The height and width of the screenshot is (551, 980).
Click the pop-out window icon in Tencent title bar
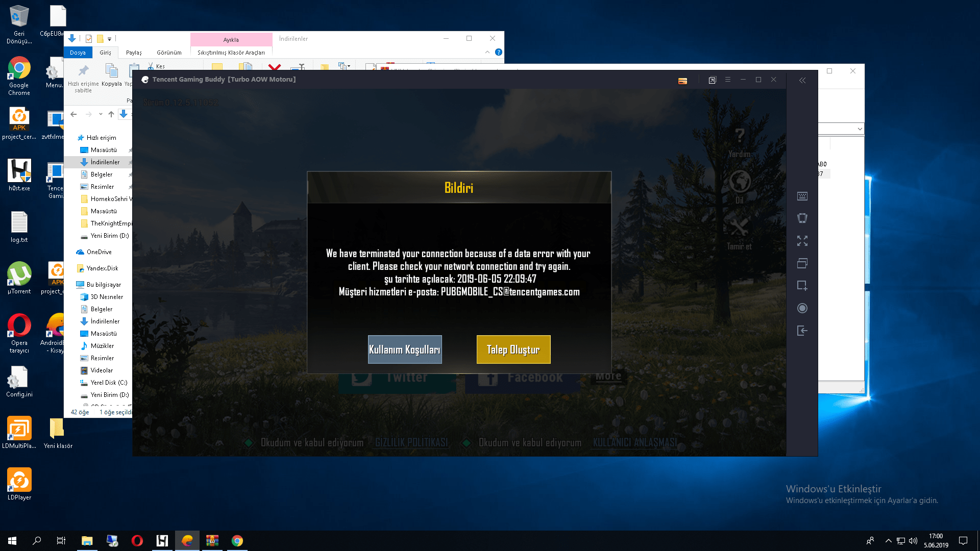[x=712, y=80]
